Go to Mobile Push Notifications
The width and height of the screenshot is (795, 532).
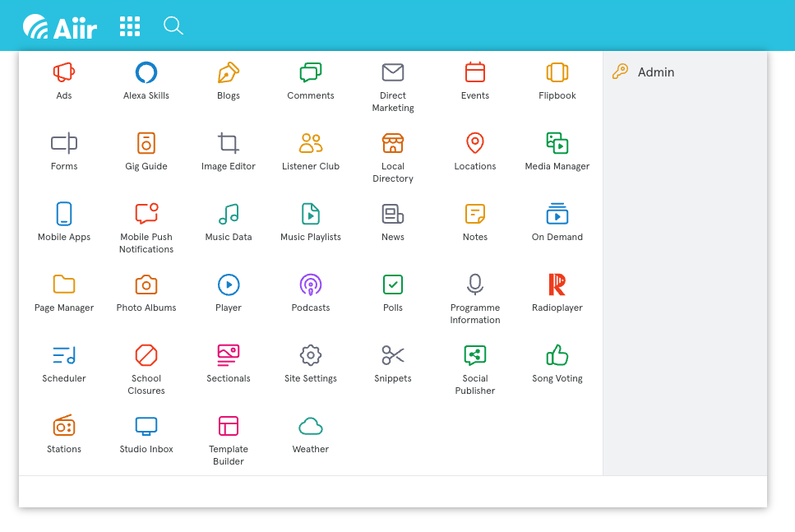coord(146,215)
